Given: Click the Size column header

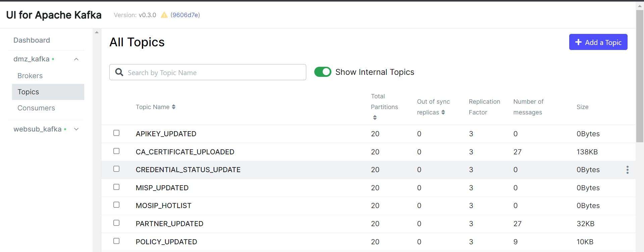Looking at the screenshot, I should coord(582,107).
